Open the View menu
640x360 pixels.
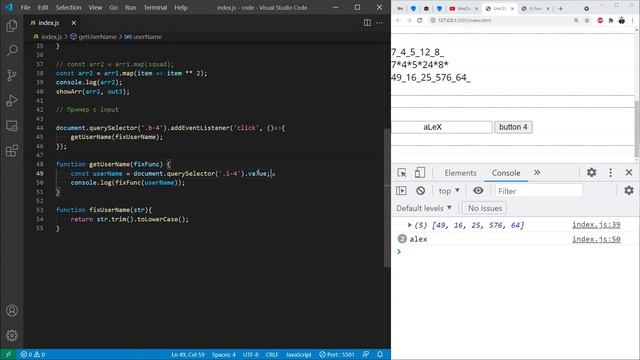click(95, 7)
